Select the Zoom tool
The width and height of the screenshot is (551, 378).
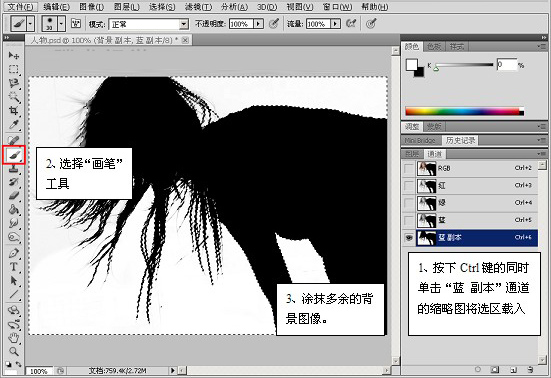point(14,351)
